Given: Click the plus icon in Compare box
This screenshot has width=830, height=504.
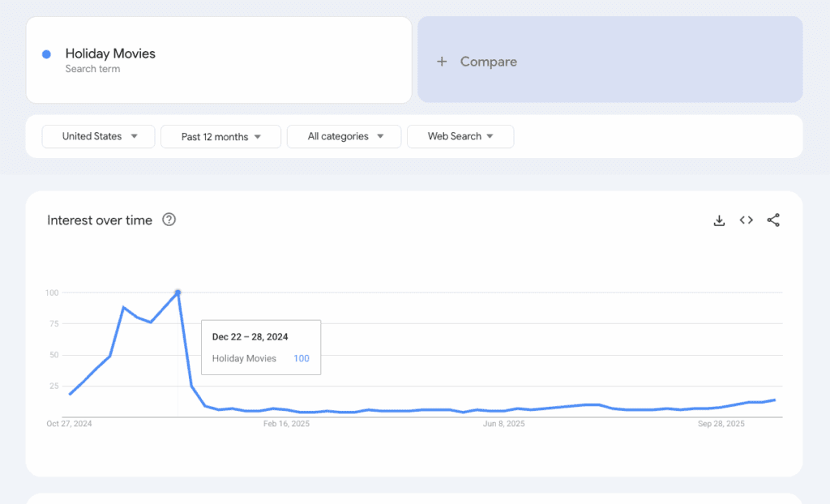Looking at the screenshot, I should point(442,62).
